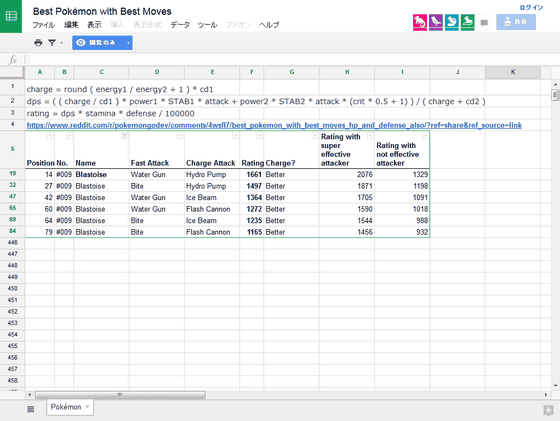The image size is (560, 421).
Task: Open the filter views dropdown arrow
Action: click(61, 43)
